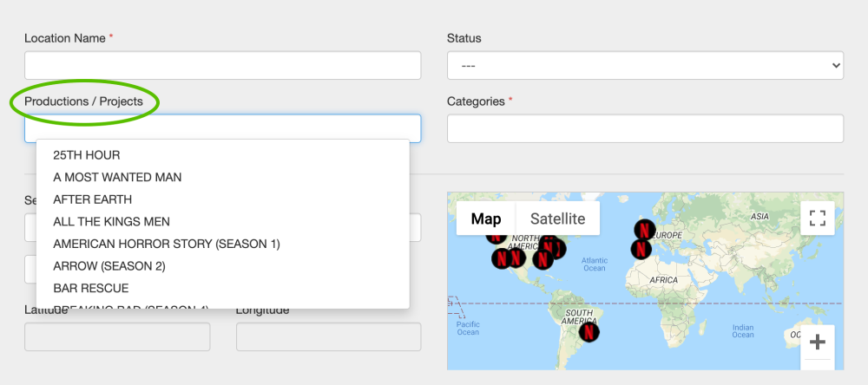
Task: Pick ALL THE KINGS MEN production
Action: tap(111, 221)
